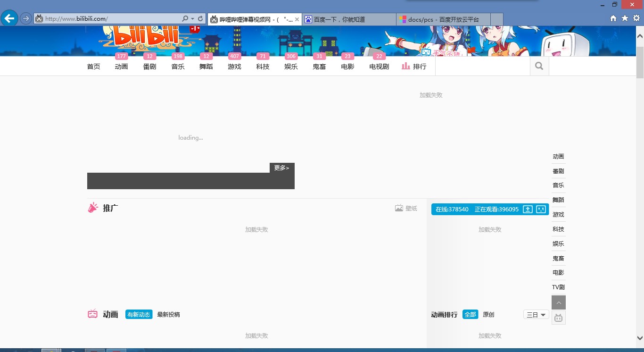644x352 pixels.
Task: Click the page scrollbar up arrow
Action: (x=640, y=36)
